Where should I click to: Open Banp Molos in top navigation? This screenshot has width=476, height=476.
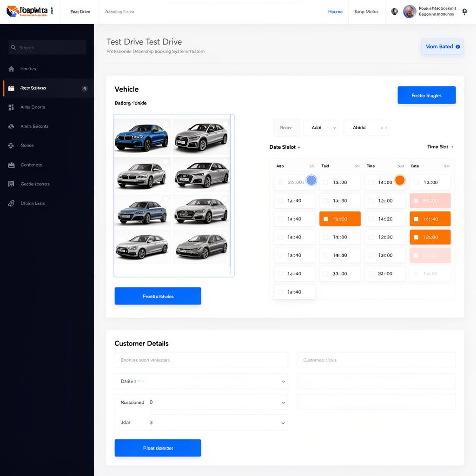point(366,12)
